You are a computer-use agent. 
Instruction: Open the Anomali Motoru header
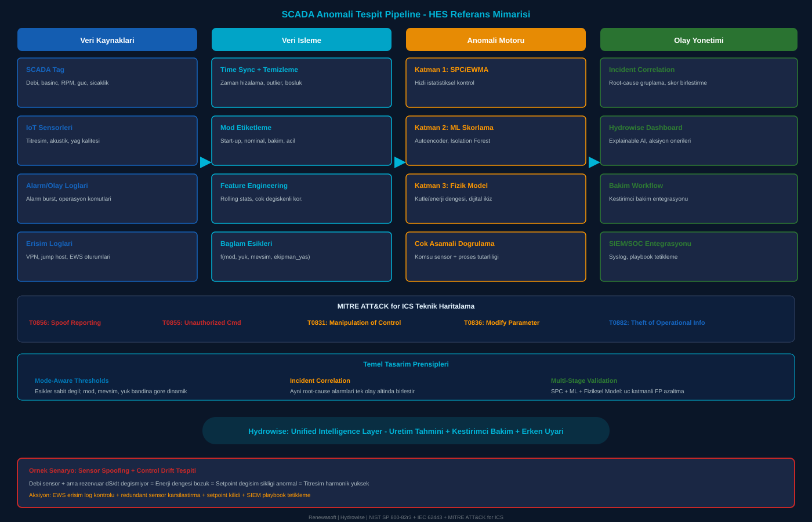pyautogui.click(x=496, y=40)
